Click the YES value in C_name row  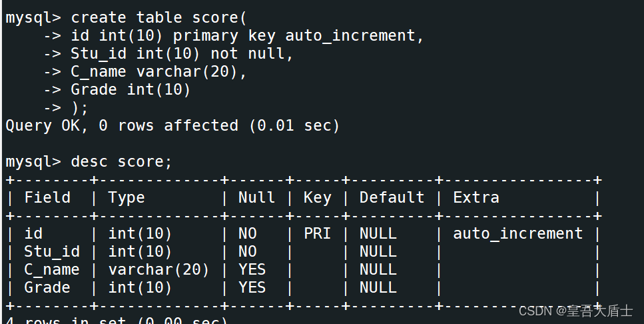[252, 270]
